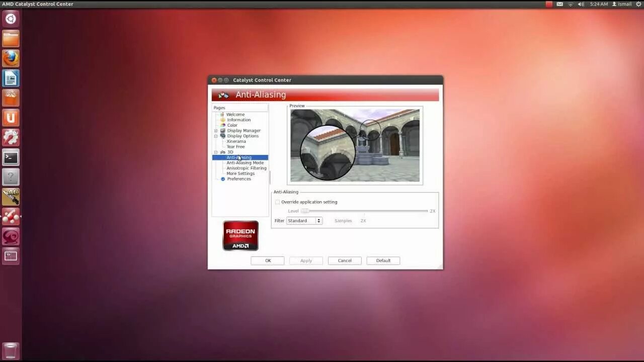Enable Override application setting checkbox

pos(277,202)
